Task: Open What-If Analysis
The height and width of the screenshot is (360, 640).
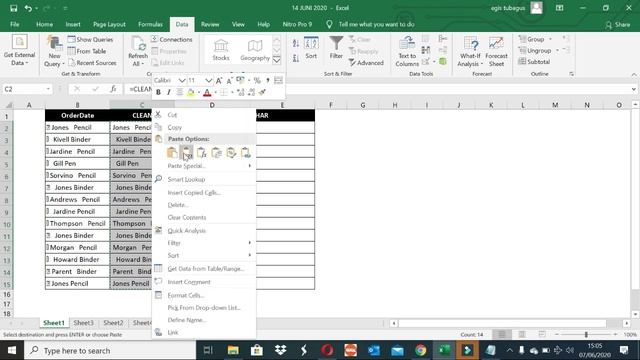Action: pos(470,51)
